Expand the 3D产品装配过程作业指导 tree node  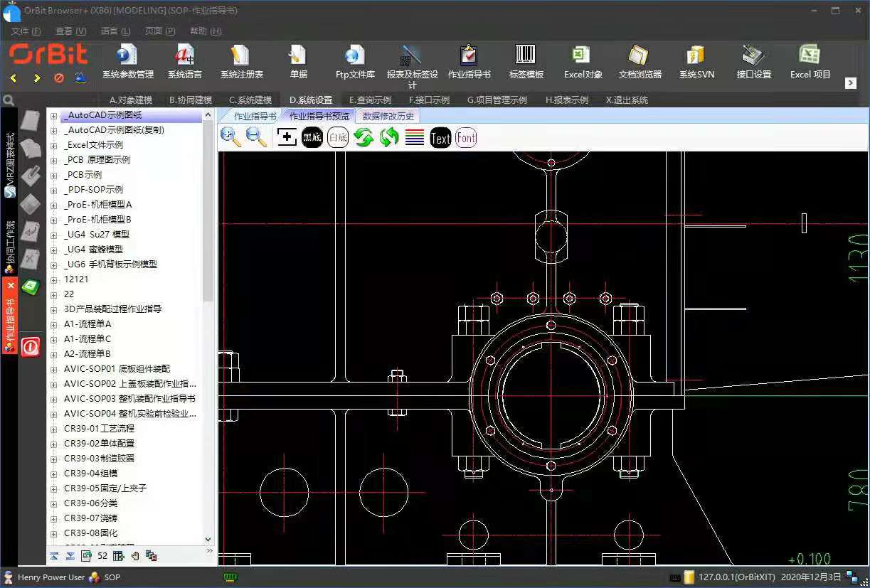[x=53, y=309]
